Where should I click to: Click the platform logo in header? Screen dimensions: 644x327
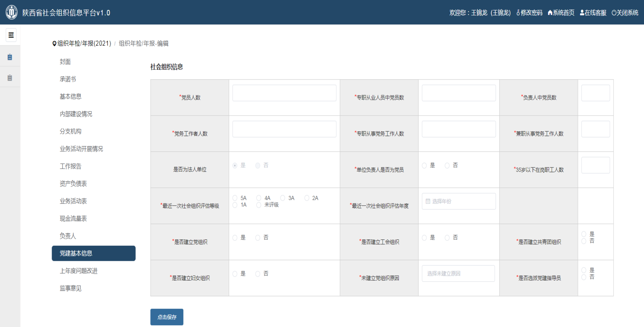point(12,12)
